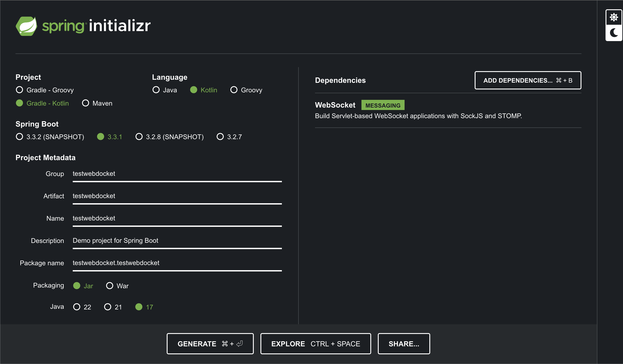Choose Java version 22
The width and height of the screenshot is (623, 364).
pos(77,307)
